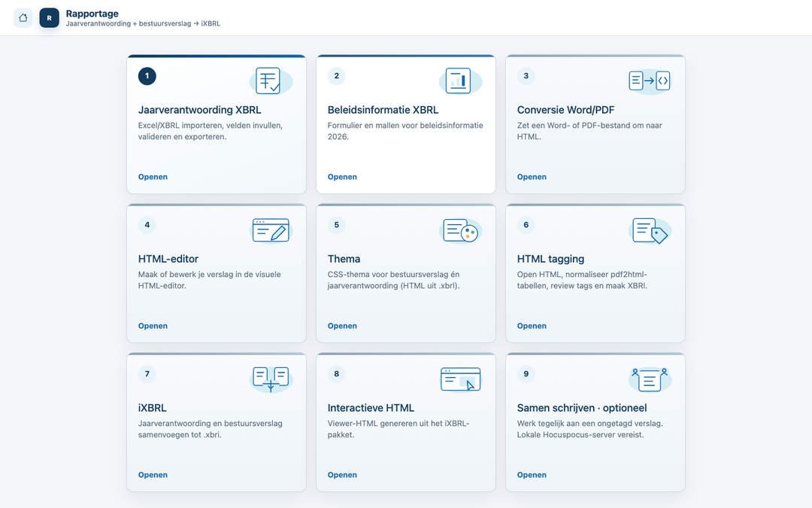Click the Samen schrijven collaboration icon
Viewport: 812px width, 508px height.
point(650,379)
